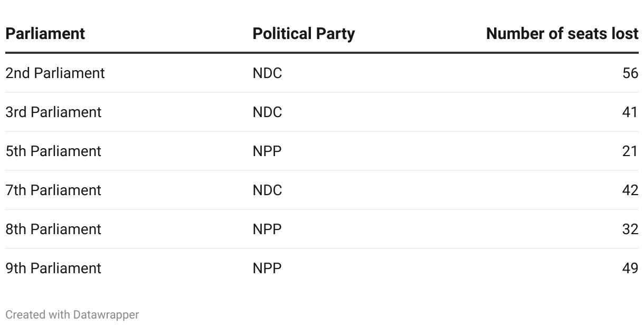Image resolution: width=644 pixels, height=327 pixels.
Task: Click the value 21 seats lost
Action: click(x=630, y=151)
